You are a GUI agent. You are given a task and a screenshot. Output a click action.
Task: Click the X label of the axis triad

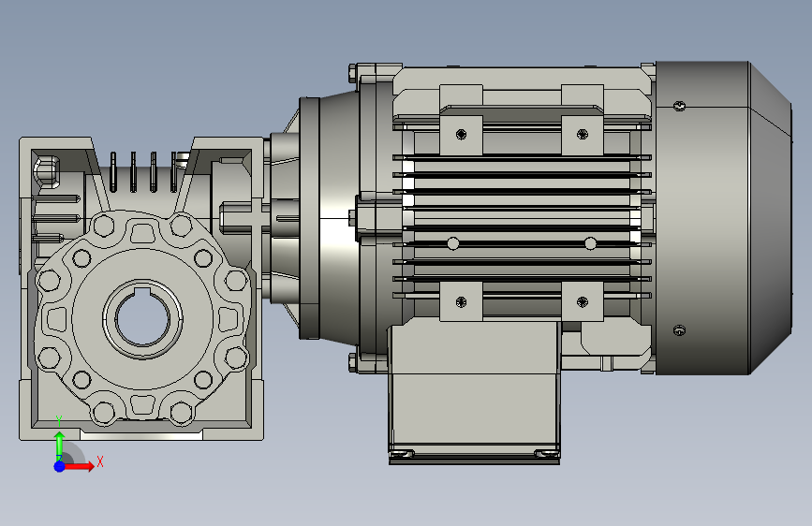100,461
